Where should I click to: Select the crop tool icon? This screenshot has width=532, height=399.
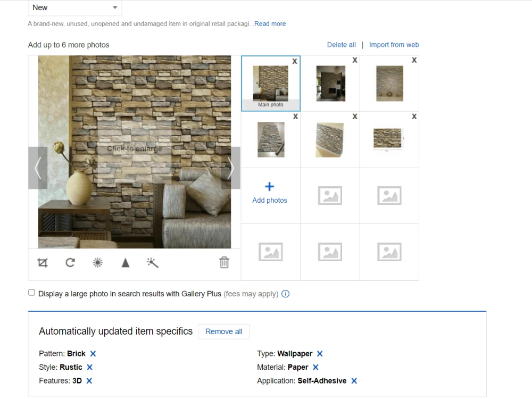(43, 263)
